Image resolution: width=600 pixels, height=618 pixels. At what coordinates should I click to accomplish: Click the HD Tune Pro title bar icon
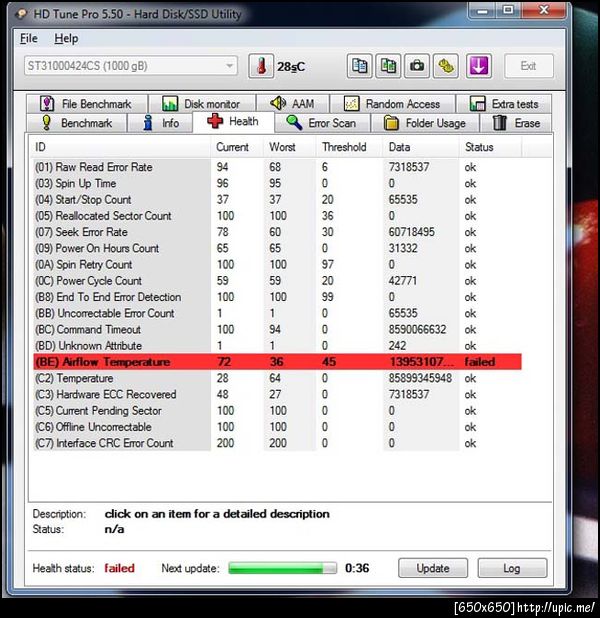[x=21, y=14]
